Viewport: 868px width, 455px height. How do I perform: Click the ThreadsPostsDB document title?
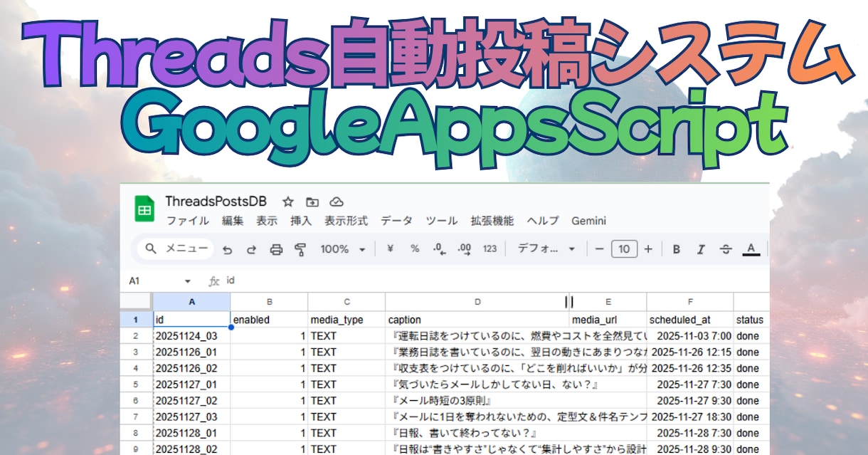tap(216, 202)
